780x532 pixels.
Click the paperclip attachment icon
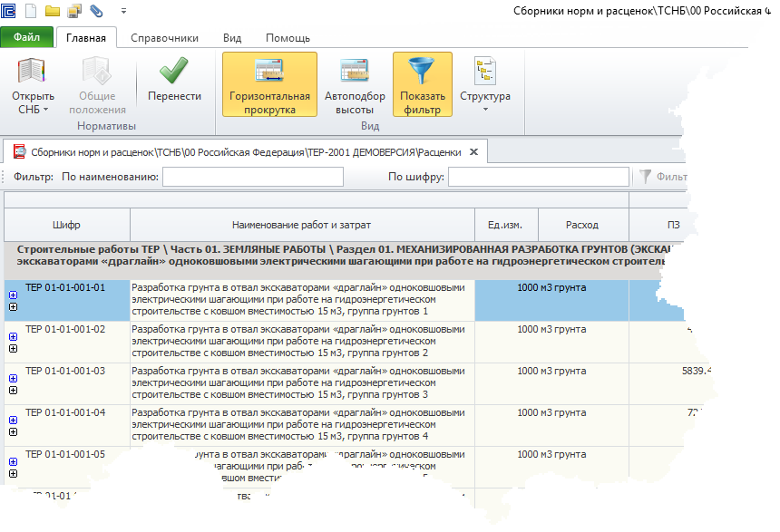pyautogui.click(x=95, y=12)
